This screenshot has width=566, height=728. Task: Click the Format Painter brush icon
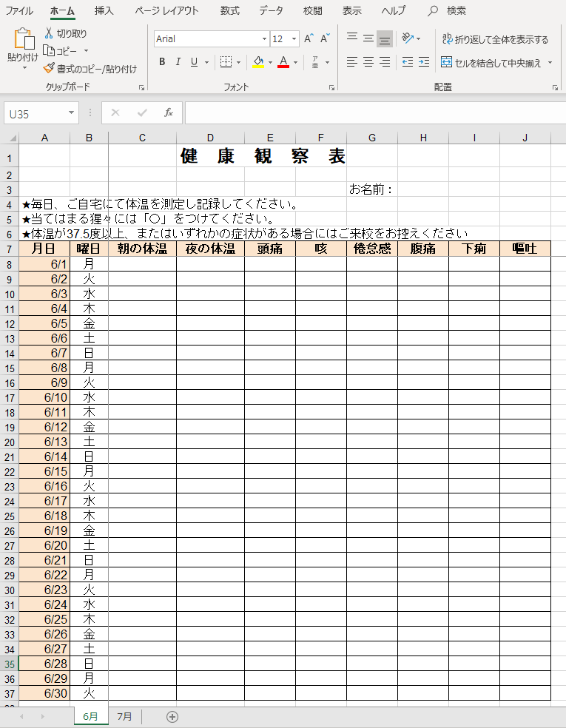click(x=49, y=69)
